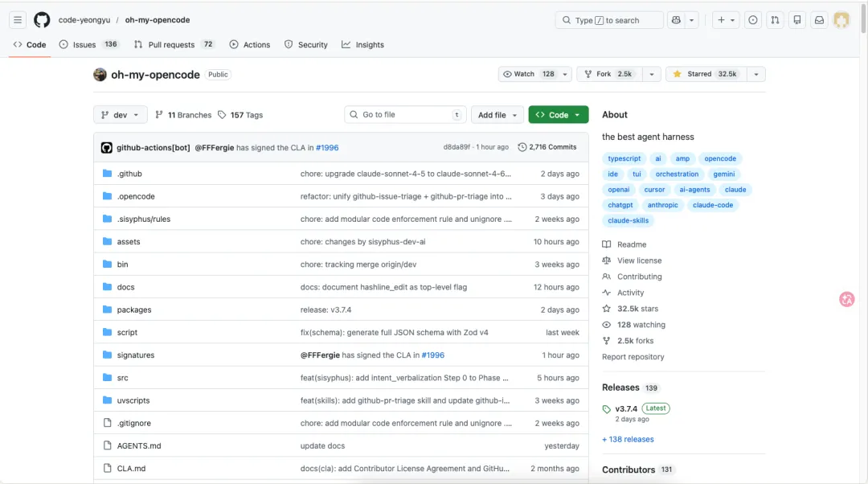
Task: Open the user avatar menu
Action: click(841, 20)
